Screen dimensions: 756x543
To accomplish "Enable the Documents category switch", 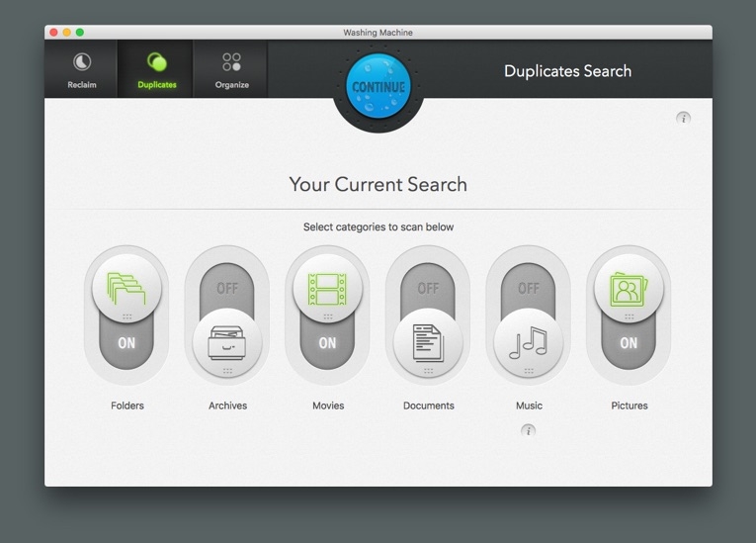I will [428, 316].
